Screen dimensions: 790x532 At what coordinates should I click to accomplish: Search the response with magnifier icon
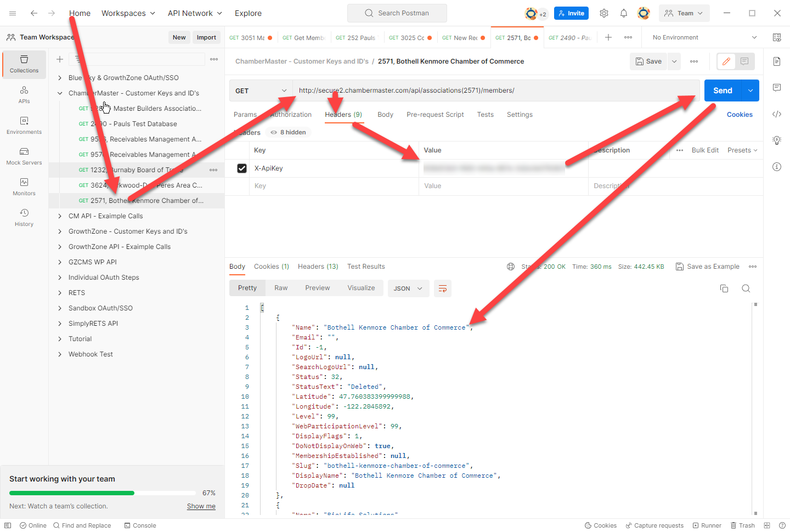(746, 288)
